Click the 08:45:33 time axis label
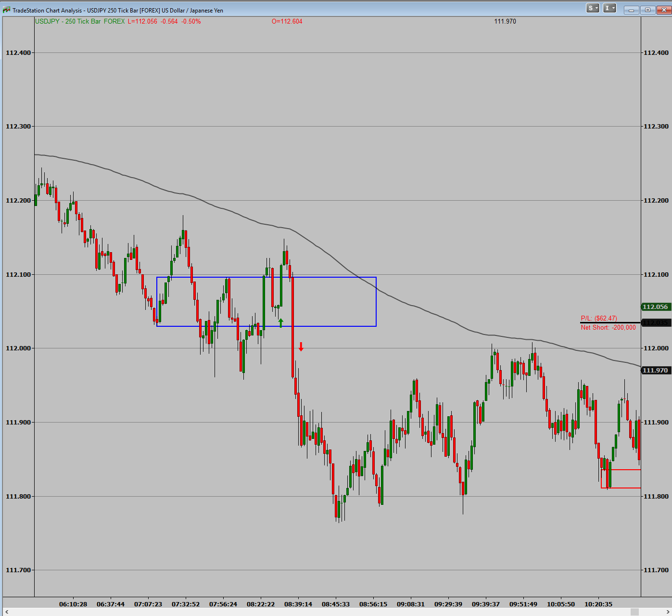This screenshot has width=672, height=616. pos(336,604)
